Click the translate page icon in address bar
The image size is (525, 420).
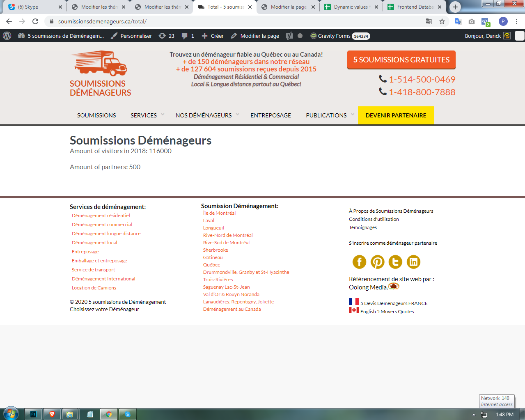(429, 21)
